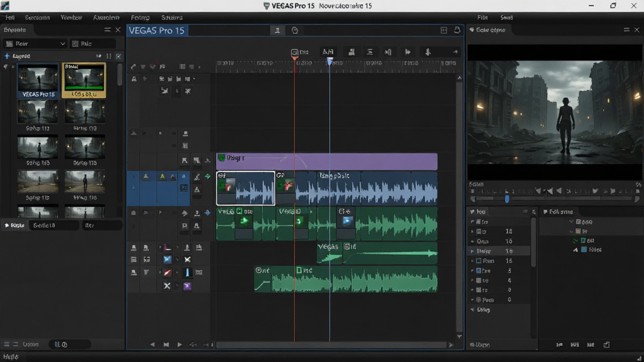This screenshot has height=362, width=644.
Task: Open the media panel hamburger options menu
Action: (x=107, y=30)
